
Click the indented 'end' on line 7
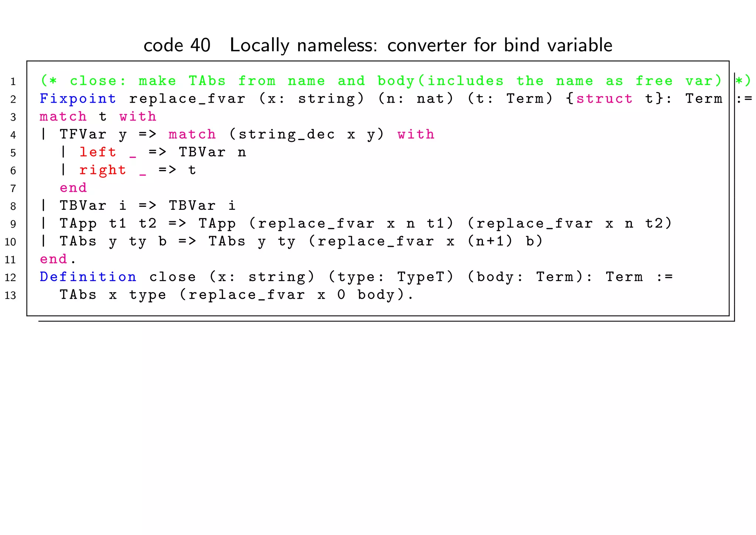click(x=73, y=188)
